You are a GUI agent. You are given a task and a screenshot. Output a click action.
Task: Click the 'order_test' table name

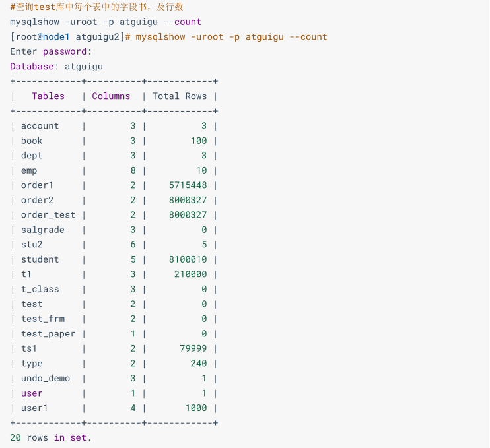(x=48, y=215)
